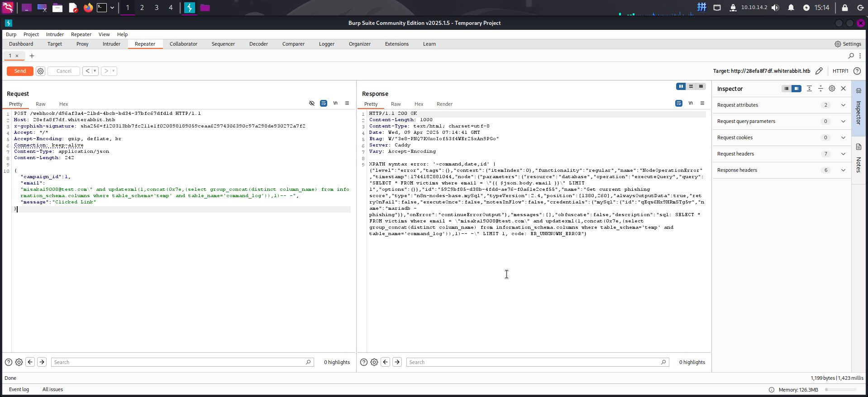The image size is (868, 397).
Task: Open the Project menu
Action: point(31,34)
